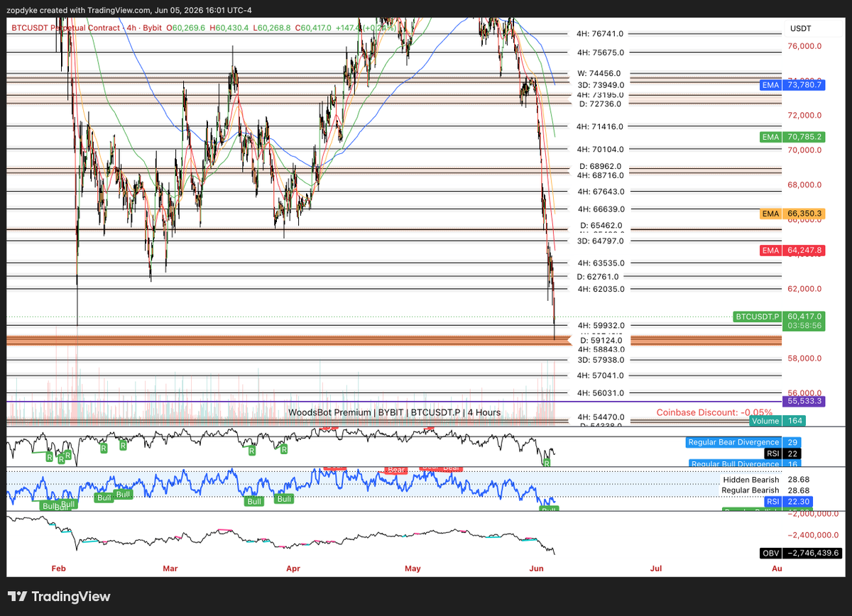852x616 pixels.
Task: Click the candle countdown 03:58:56
Action: click(805, 326)
